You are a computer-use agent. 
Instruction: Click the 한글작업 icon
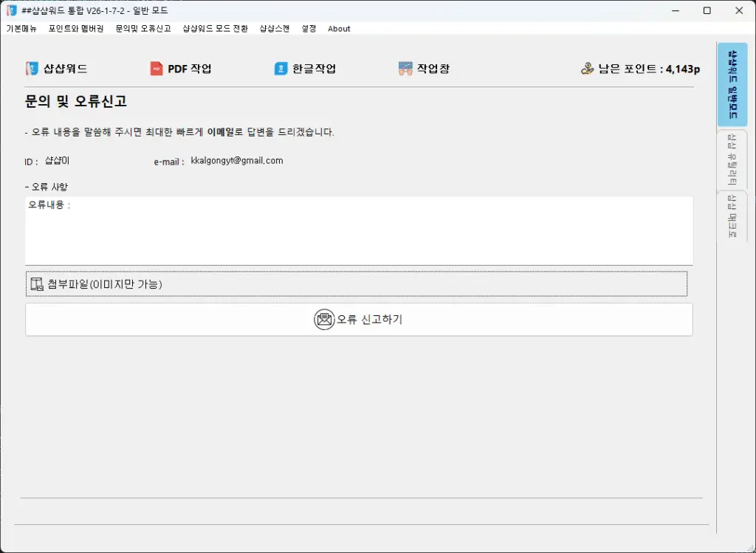click(x=281, y=68)
